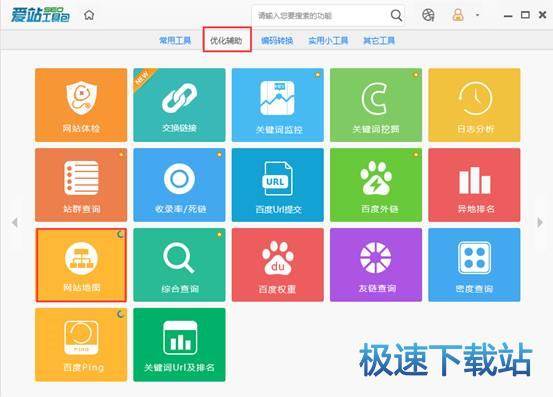Toggle corner marker on 百度Ping tile
The image size is (553, 397).
(x=121, y=314)
